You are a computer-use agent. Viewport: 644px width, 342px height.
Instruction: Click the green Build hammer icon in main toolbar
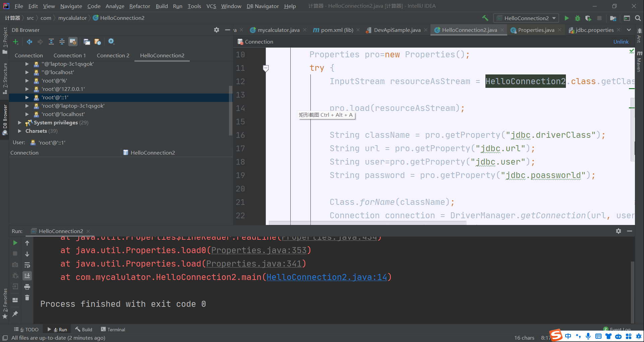click(485, 18)
